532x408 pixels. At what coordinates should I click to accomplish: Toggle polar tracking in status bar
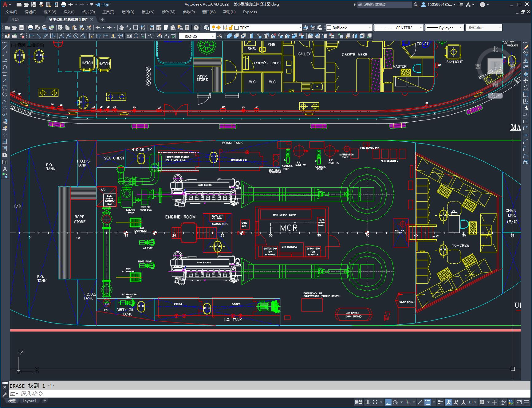[396, 402]
